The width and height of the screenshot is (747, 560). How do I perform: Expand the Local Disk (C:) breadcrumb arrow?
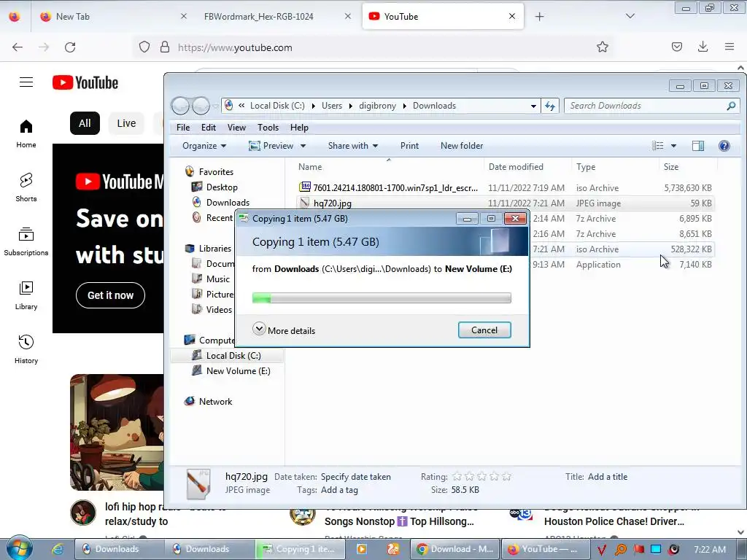click(314, 106)
